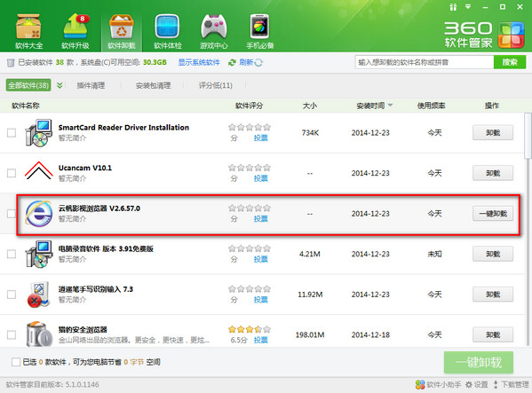The height and width of the screenshot is (393, 532).
Task: Switch to the 安装包清理 tab
Action: pos(153,85)
